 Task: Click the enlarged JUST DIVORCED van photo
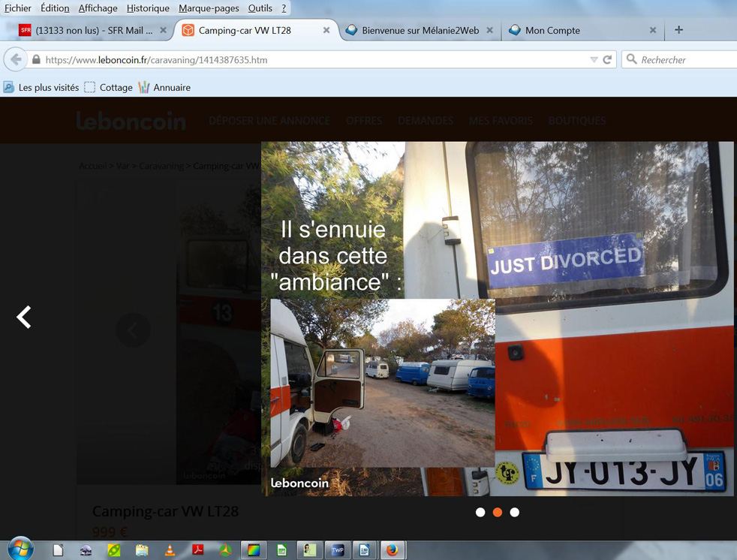click(498, 319)
